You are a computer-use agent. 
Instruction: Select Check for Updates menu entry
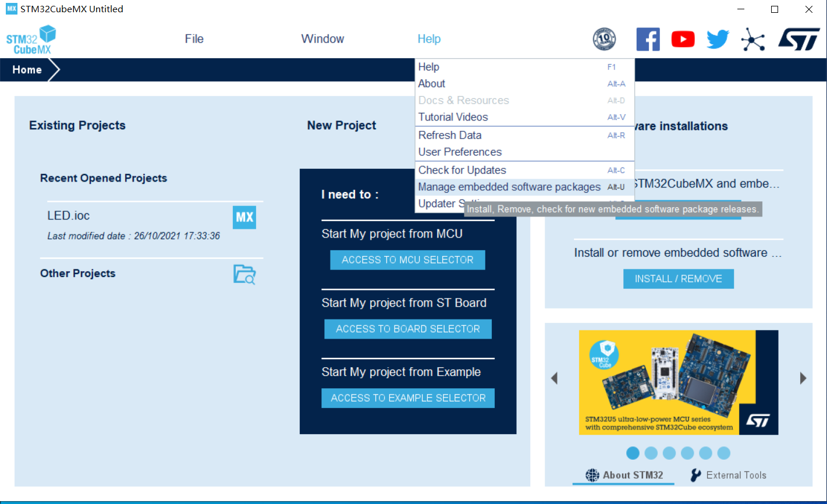[x=524, y=170]
